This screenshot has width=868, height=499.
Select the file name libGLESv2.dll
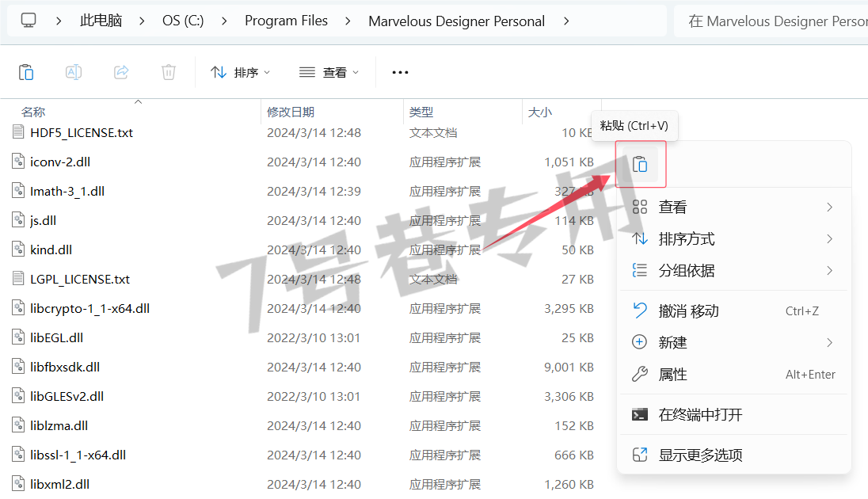[x=67, y=396]
